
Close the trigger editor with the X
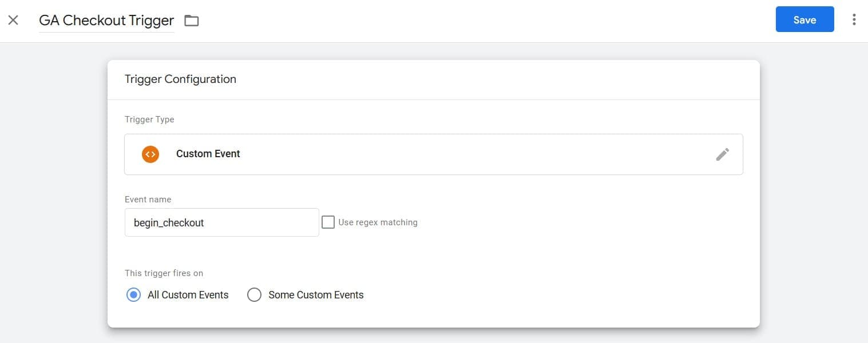(13, 19)
